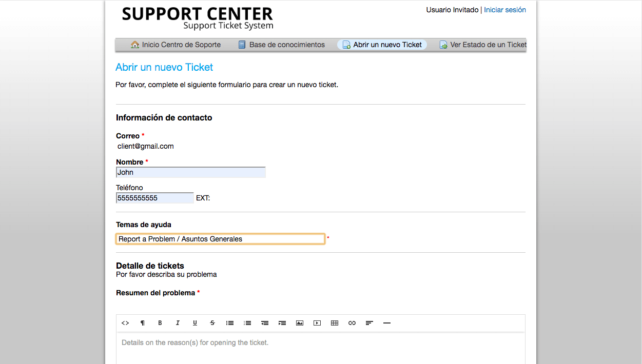Screen dimensions: 642x364
Task: Apply strikethrough formatting
Action: click(212, 323)
